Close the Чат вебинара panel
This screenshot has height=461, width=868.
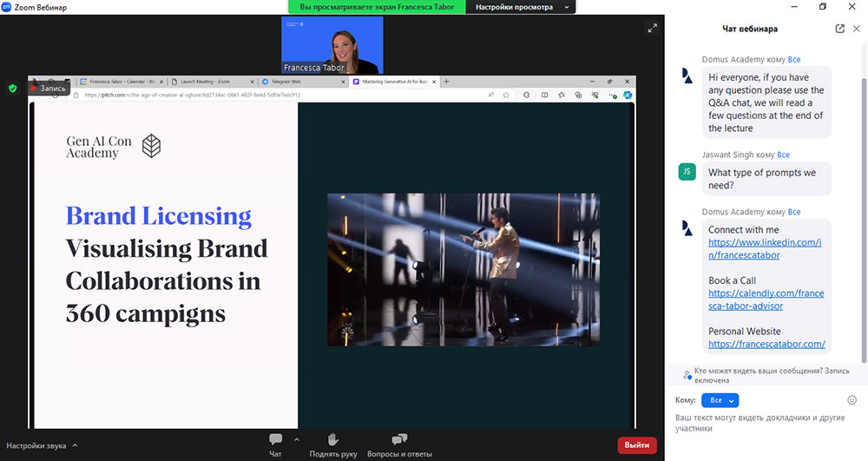[x=857, y=29]
